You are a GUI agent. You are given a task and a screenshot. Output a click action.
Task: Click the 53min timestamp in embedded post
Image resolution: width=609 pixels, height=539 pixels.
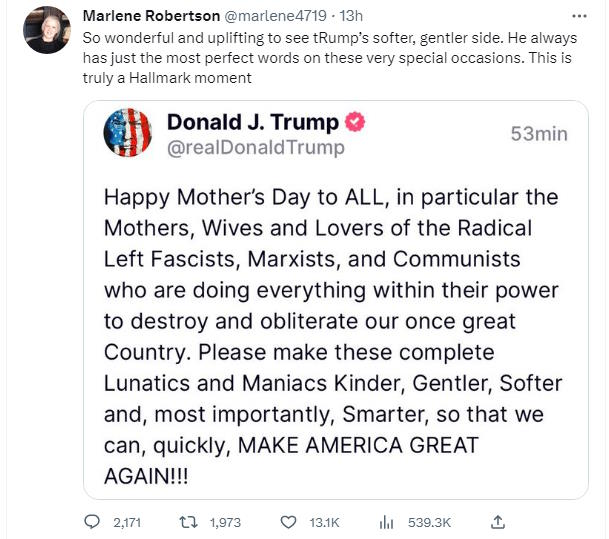(x=538, y=134)
